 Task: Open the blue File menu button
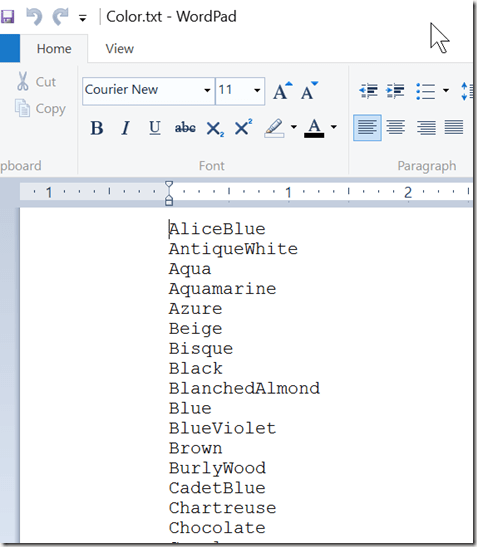(10, 48)
